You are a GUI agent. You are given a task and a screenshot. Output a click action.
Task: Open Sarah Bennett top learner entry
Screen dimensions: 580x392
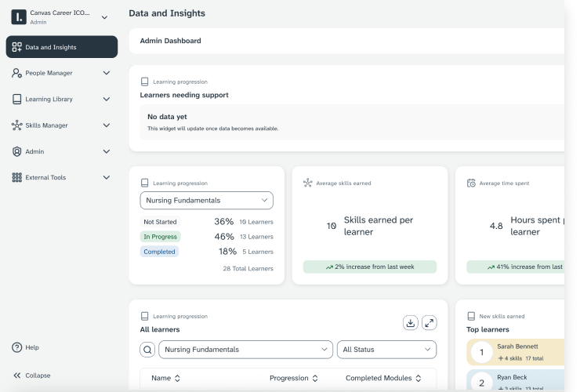click(517, 351)
